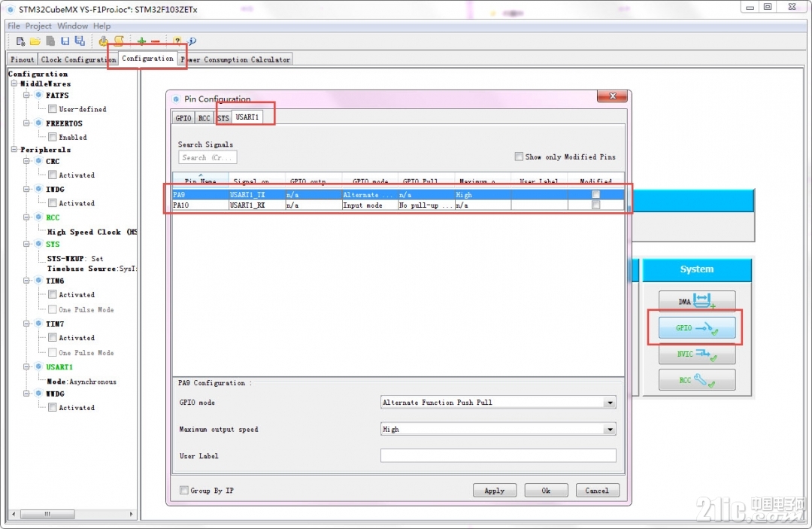The width and height of the screenshot is (812, 529).
Task: Click the New Project toolbar icon
Action: coord(21,41)
